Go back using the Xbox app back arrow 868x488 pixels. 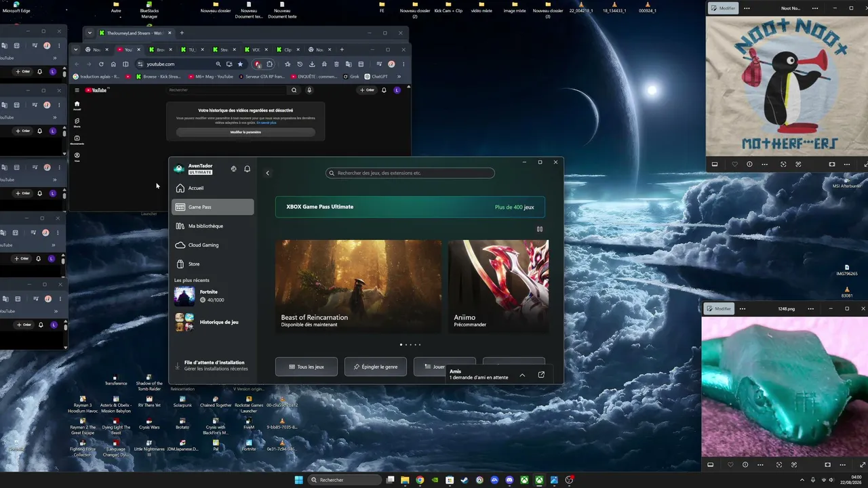point(267,173)
